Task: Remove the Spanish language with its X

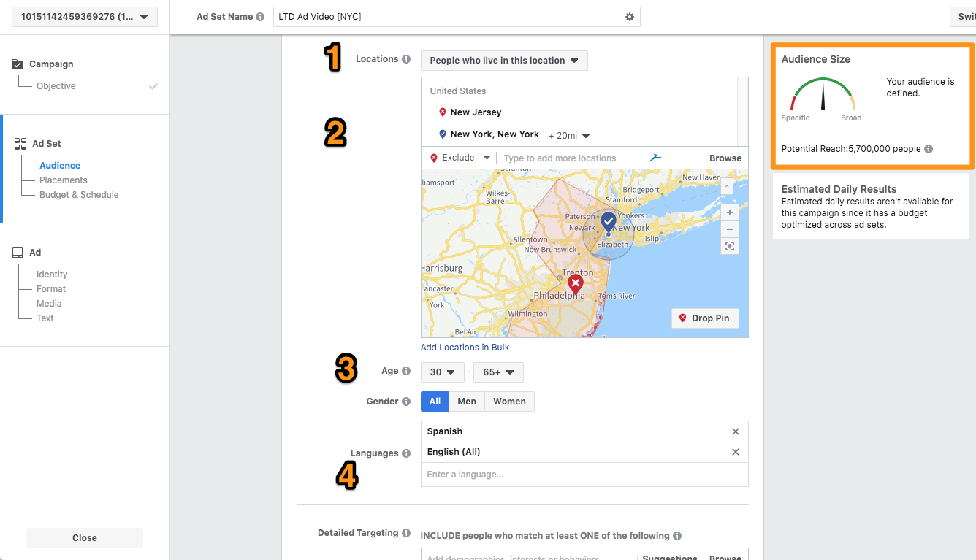Action: pos(736,431)
